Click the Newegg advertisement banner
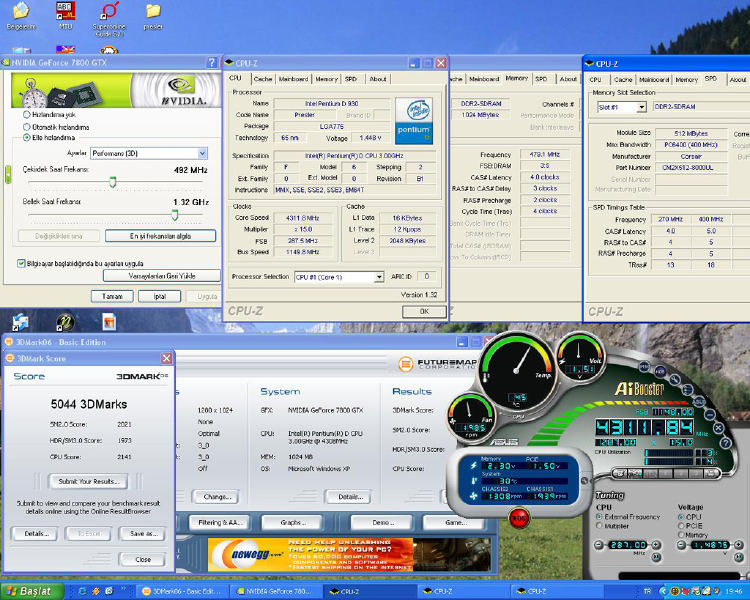This screenshot has width=750, height=600. [349, 555]
